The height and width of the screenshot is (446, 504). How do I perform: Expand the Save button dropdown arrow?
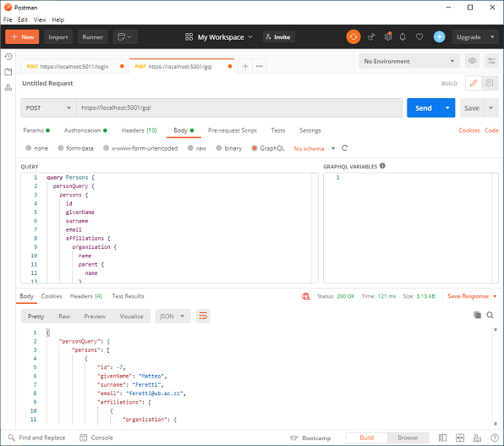tap(490, 107)
